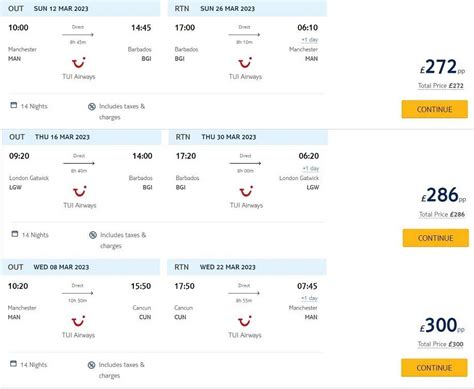The width and height of the screenshot is (474, 389).
Task: Click TUI logo on Manchester to Barbados outbound
Action: 79,62
